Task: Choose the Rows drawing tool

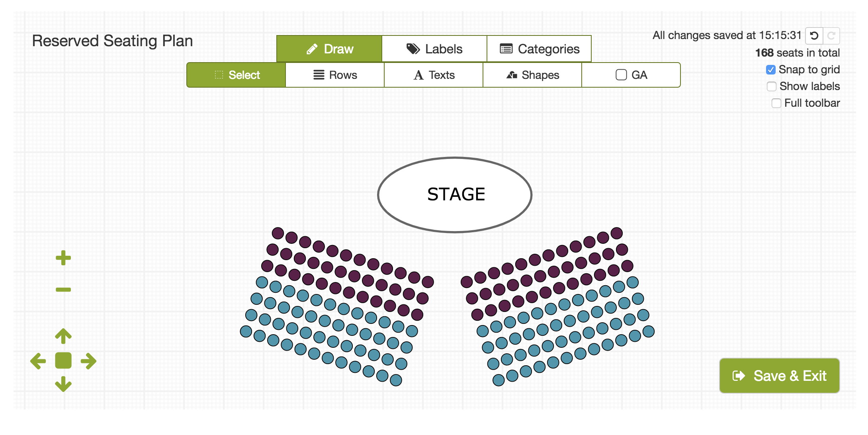Action: (x=335, y=75)
